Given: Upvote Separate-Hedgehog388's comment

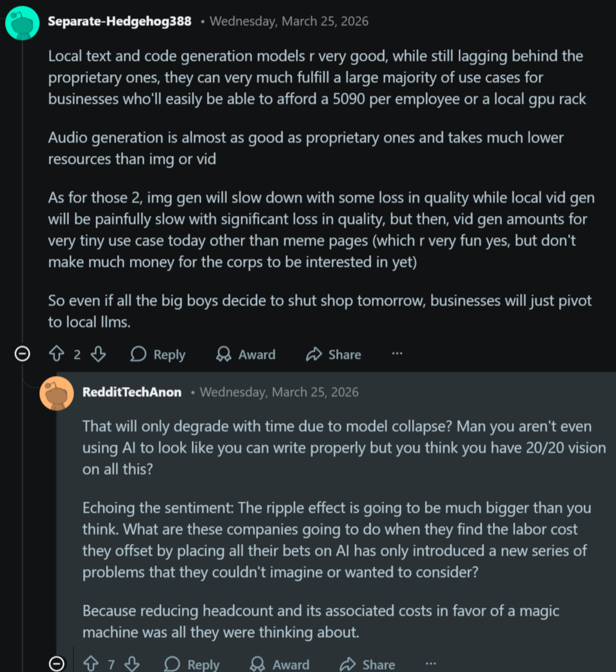Looking at the screenshot, I should [x=56, y=354].
